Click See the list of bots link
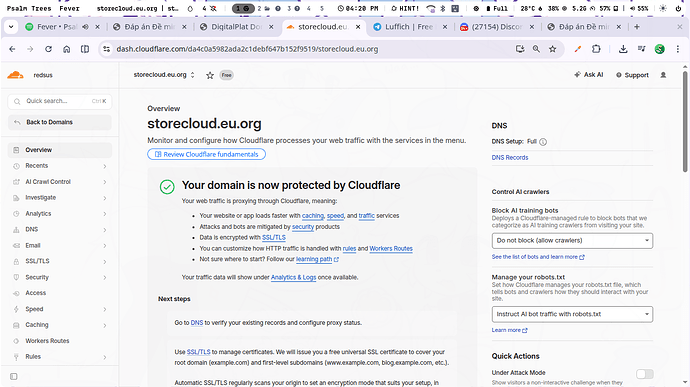 click(538, 257)
